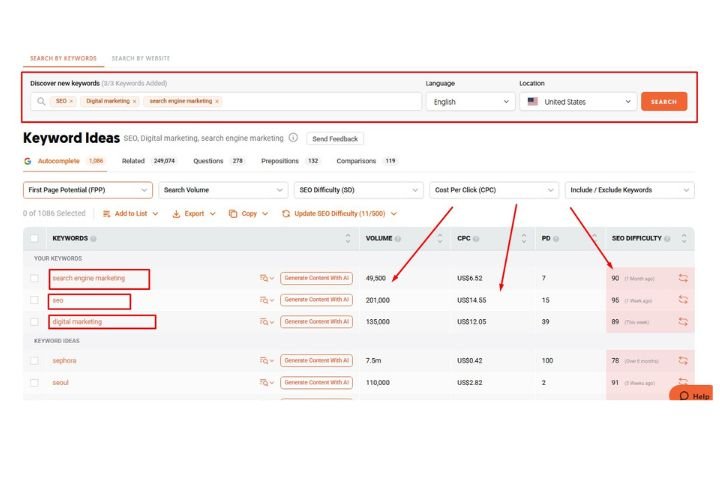Remove the Digital marketing keyword chip
Image resolution: width=720 pixels, height=480 pixels.
(x=134, y=101)
